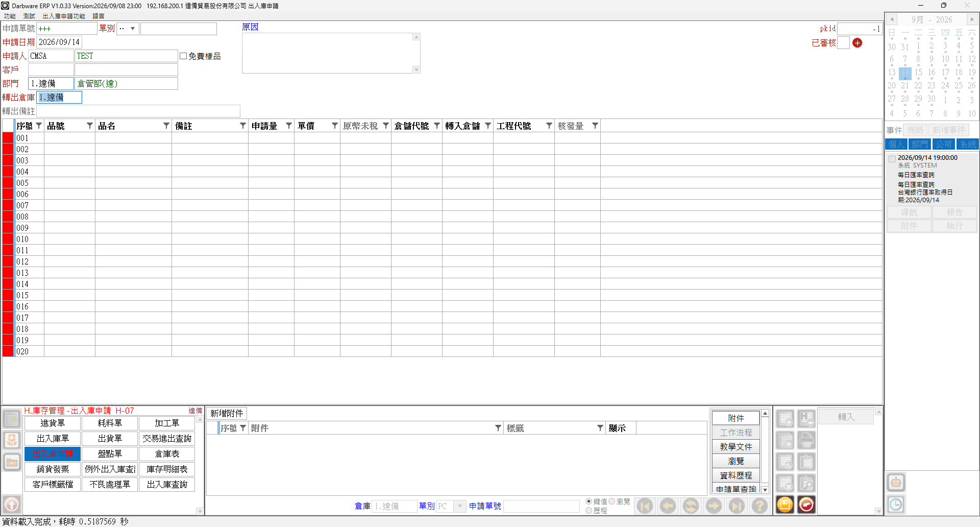Go to next month in calendar
The image size is (980, 527).
pos(972,19)
